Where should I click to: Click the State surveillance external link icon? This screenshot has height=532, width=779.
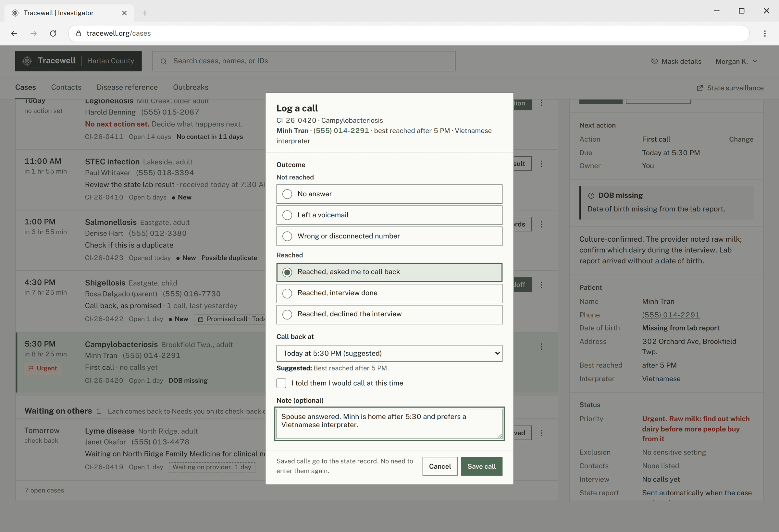(x=700, y=88)
